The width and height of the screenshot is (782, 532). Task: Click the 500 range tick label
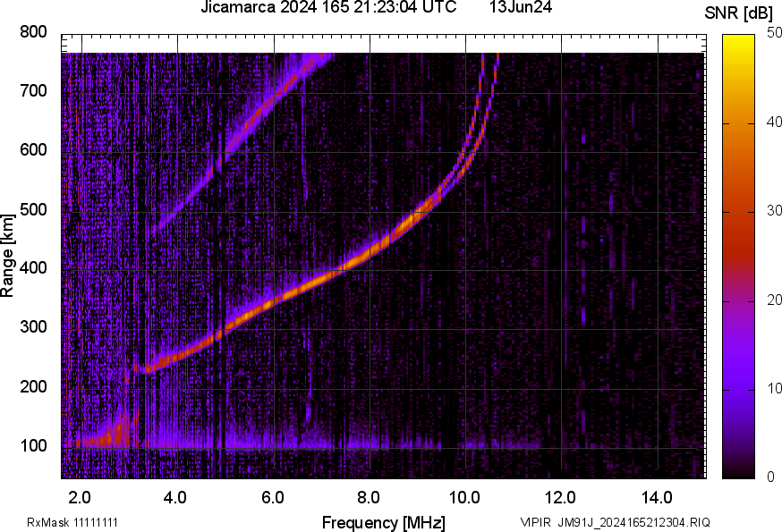pyautogui.click(x=33, y=209)
